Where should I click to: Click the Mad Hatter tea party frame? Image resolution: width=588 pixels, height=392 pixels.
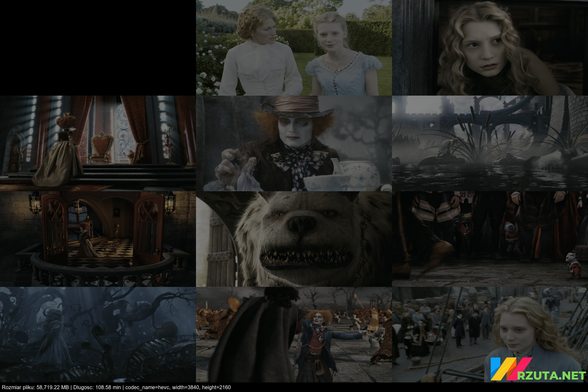click(x=294, y=143)
